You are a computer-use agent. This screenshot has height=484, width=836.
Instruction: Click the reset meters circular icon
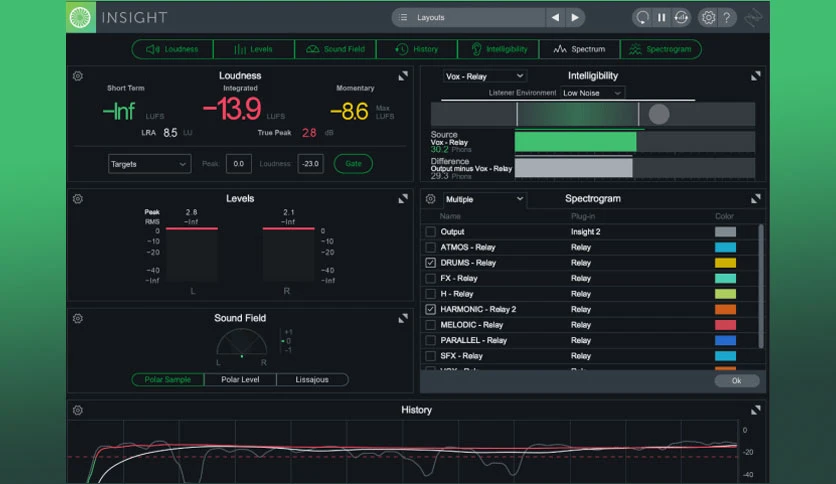[642, 18]
